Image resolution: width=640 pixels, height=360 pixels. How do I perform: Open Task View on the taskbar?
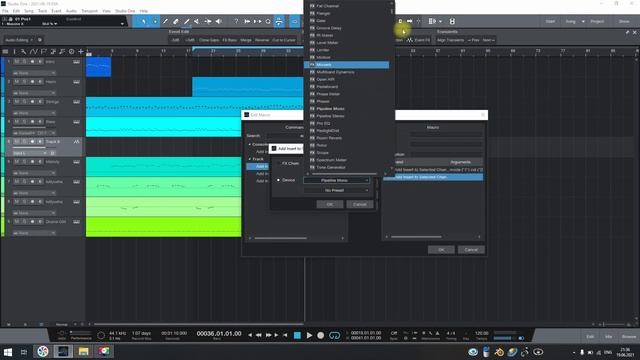24,351
